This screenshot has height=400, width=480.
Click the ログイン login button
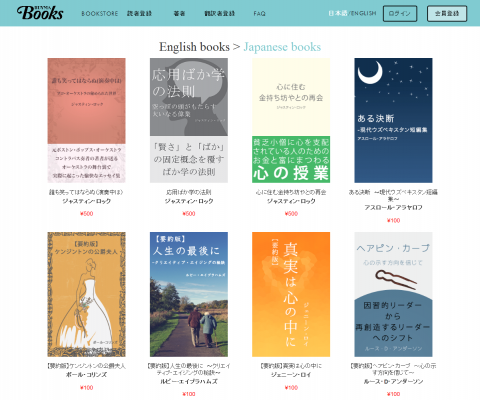click(x=400, y=14)
